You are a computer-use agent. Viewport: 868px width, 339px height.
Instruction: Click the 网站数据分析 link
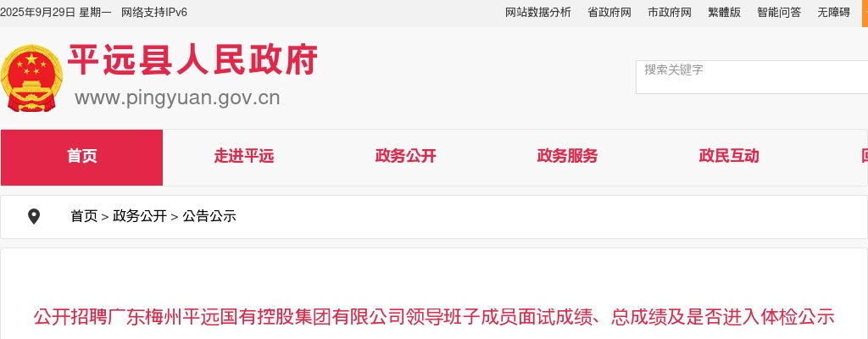tap(538, 12)
